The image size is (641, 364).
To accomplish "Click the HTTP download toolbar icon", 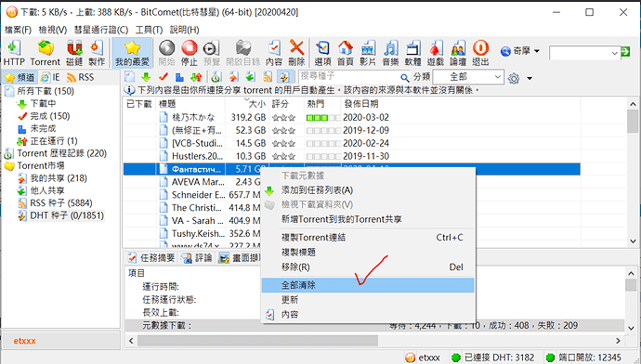I will 14,53.
